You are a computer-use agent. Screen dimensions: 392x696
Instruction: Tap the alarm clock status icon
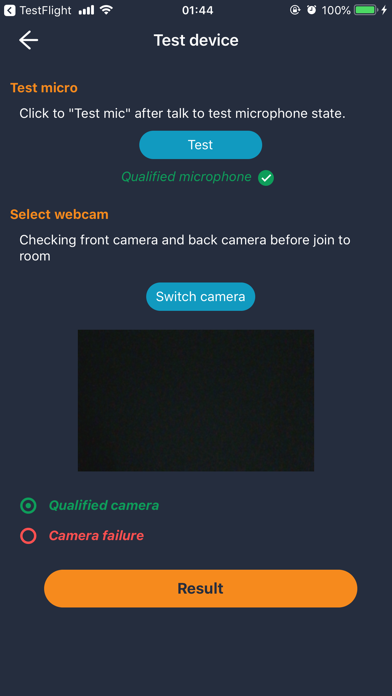pos(312,10)
